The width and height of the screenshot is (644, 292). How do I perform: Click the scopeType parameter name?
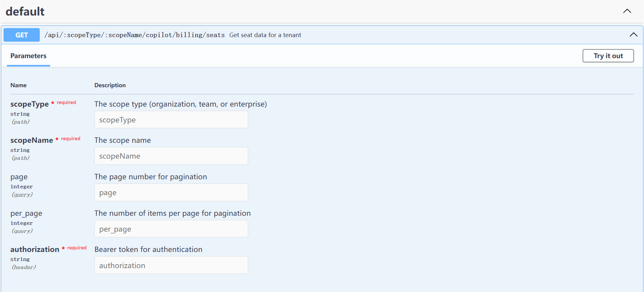point(29,104)
